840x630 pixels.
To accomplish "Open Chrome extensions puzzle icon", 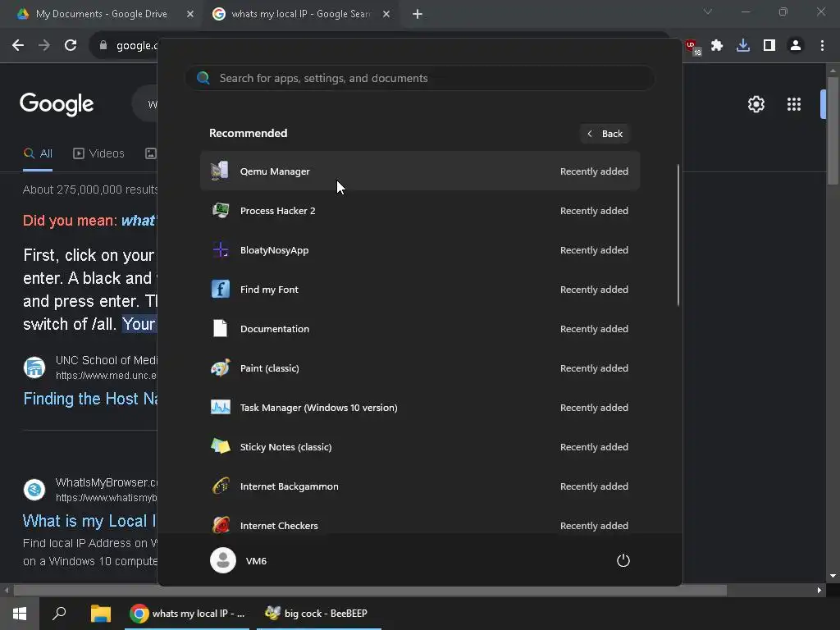I will coord(717,46).
